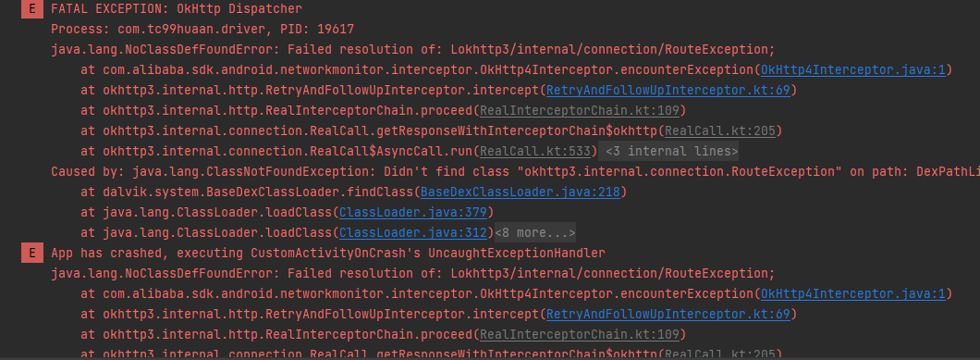Click the FATAL EXCEPTION: OkHttp Dispatcher line
980x360 pixels.
pos(177,8)
